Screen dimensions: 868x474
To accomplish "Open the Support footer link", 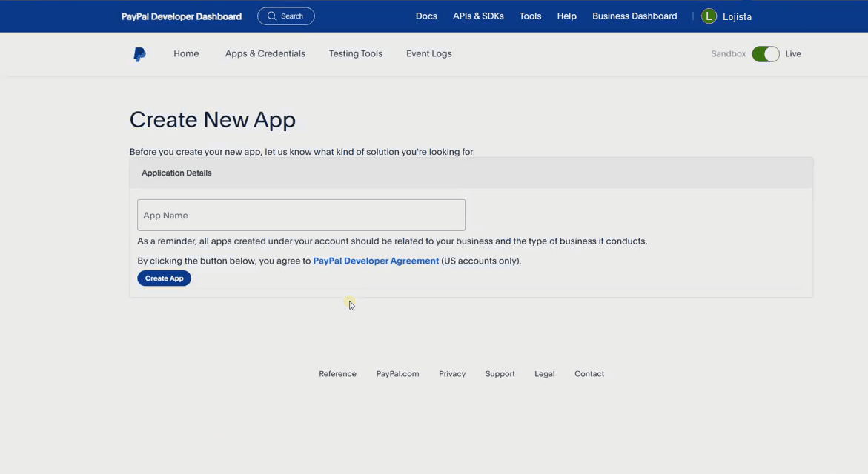I will coord(500,374).
